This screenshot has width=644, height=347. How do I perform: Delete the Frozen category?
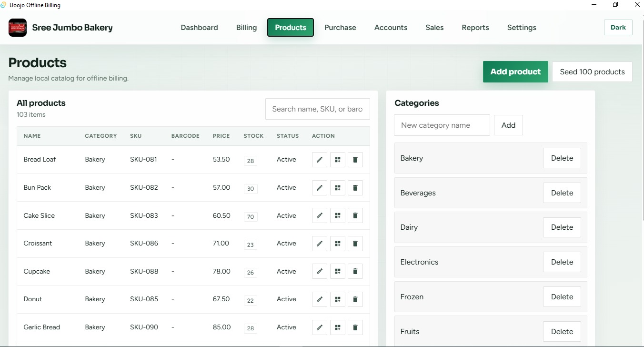[562, 297]
